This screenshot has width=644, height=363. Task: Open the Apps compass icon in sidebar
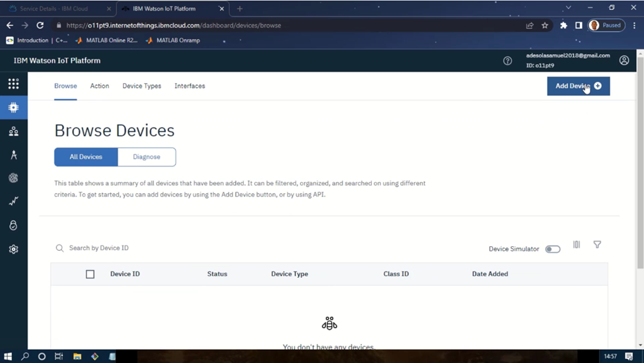point(14,154)
